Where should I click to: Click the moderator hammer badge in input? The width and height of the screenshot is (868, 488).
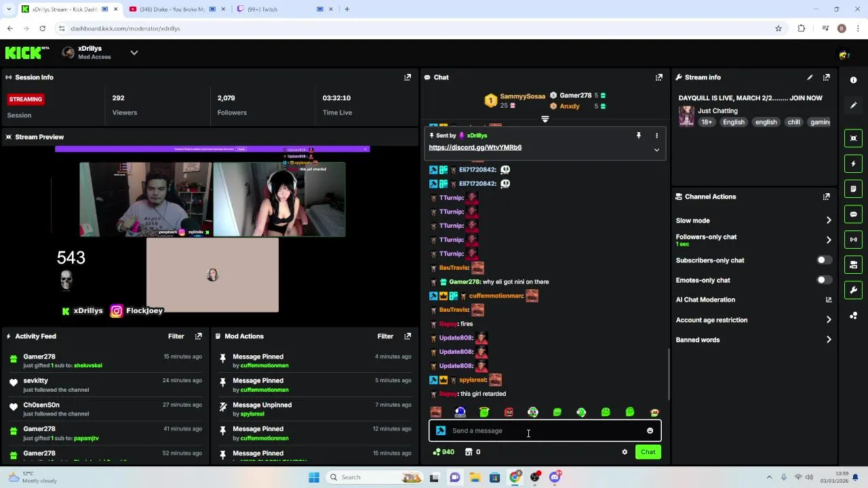441,431
